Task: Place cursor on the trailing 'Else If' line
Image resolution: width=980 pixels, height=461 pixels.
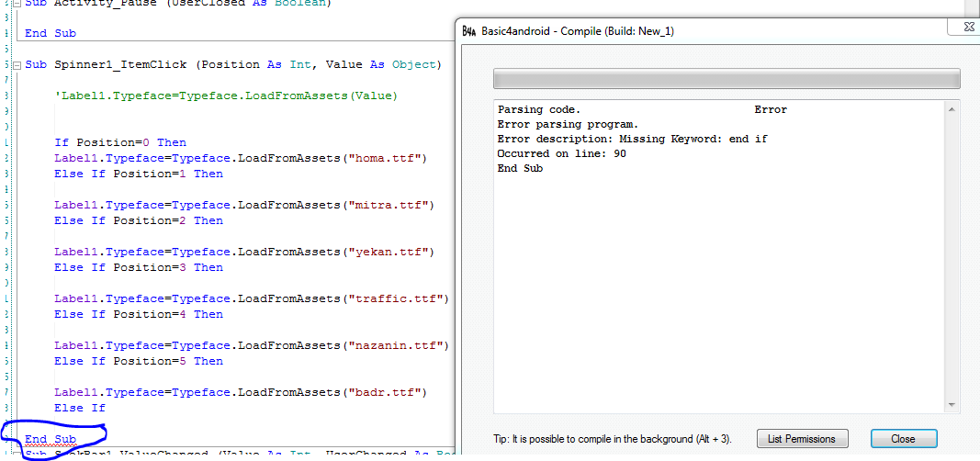Action: coord(80,408)
